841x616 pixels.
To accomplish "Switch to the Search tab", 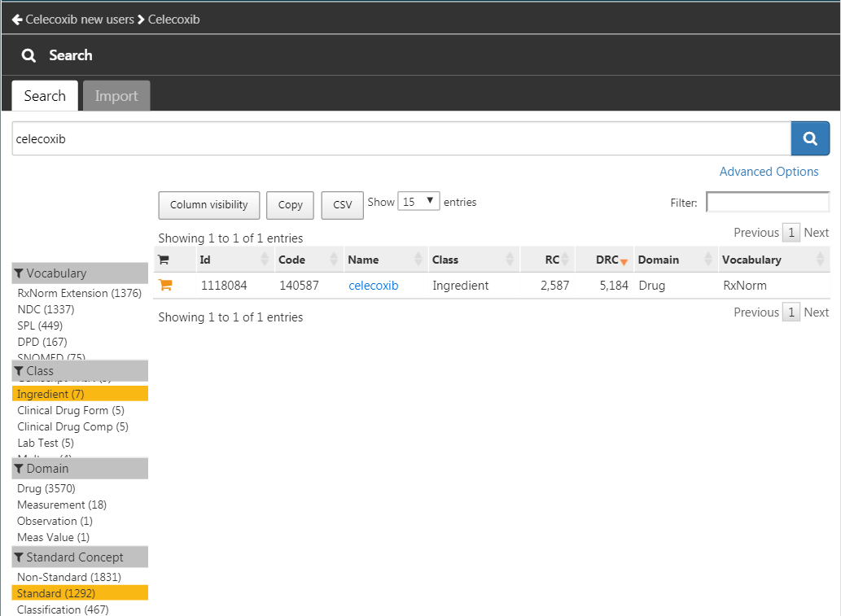I will click(x=45, y=96).
